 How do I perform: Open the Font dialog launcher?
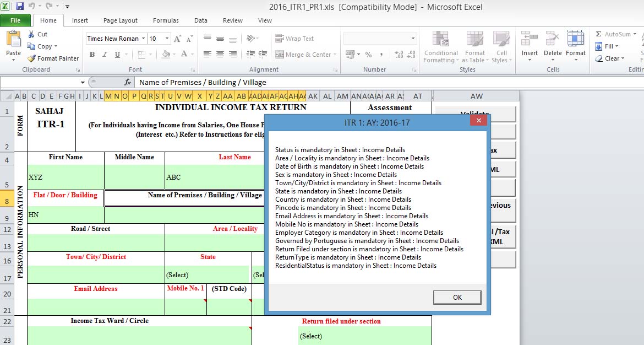pyautogui.click(x=193, y=70)
